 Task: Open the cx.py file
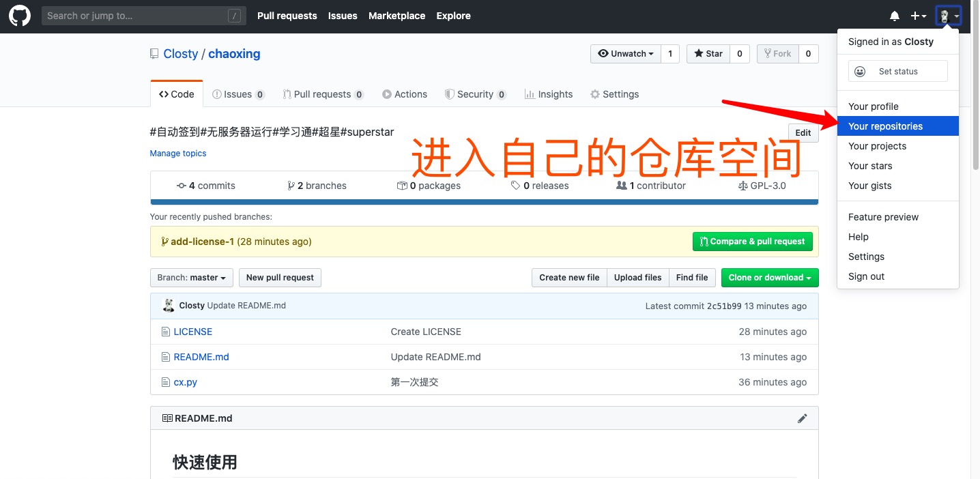(x=186, y=382)
